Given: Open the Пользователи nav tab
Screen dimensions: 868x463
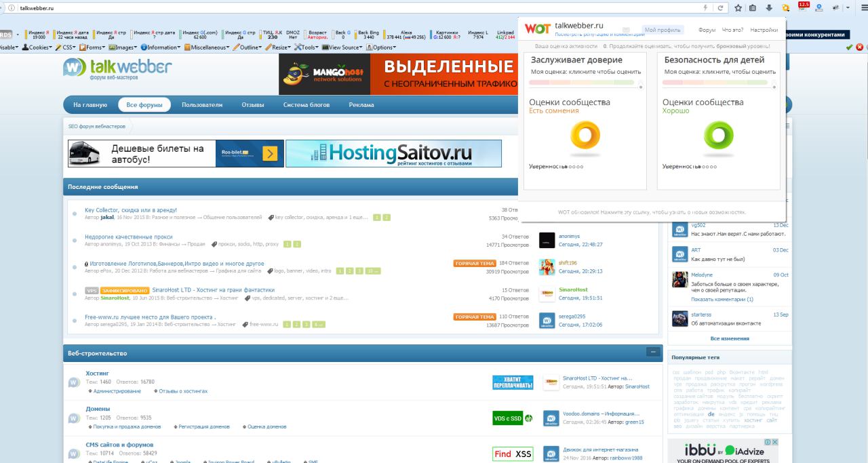Looking at the screenshot, I should click(x=202, y=105).
